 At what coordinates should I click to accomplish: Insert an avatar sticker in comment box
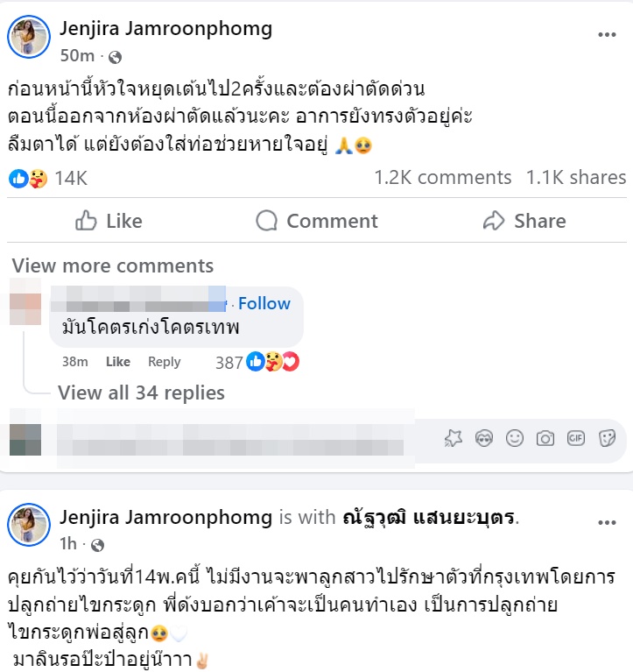coord(482,438)
